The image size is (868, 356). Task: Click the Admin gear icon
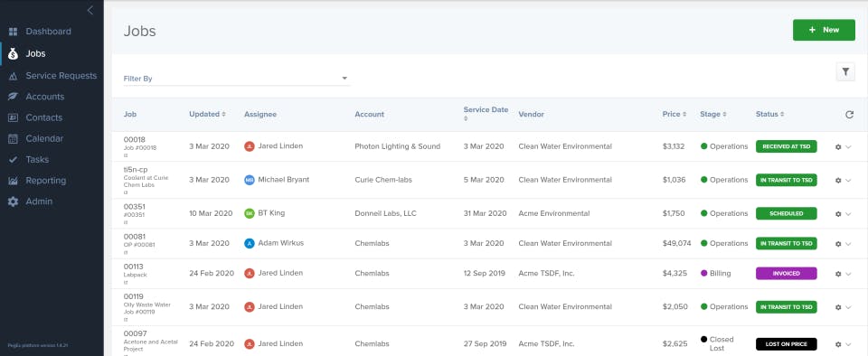tap(13, 201)
